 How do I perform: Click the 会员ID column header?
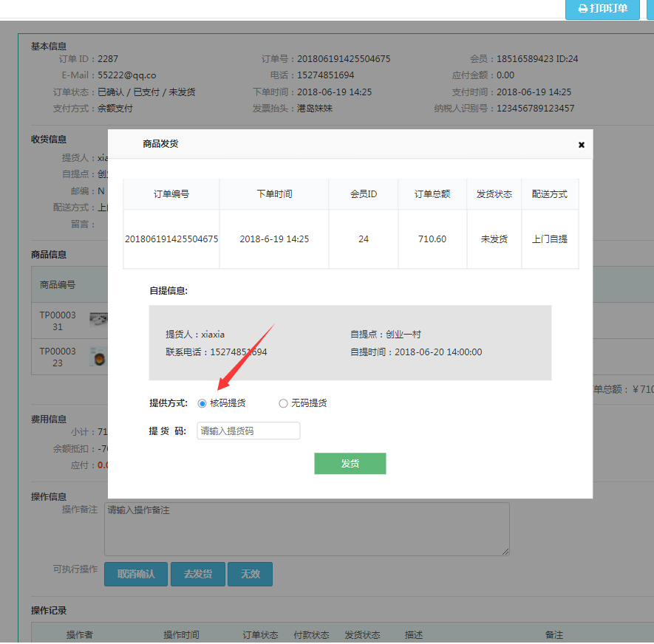pos(364,194)
